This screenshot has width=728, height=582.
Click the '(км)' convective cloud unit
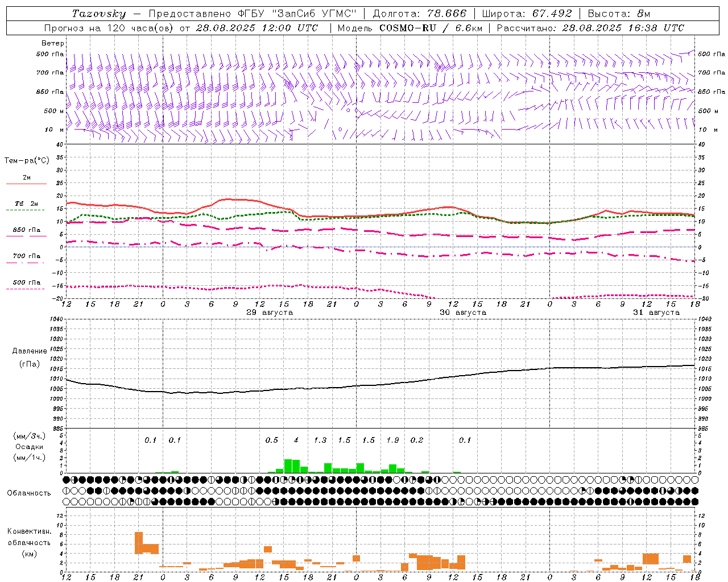point(30,554)
